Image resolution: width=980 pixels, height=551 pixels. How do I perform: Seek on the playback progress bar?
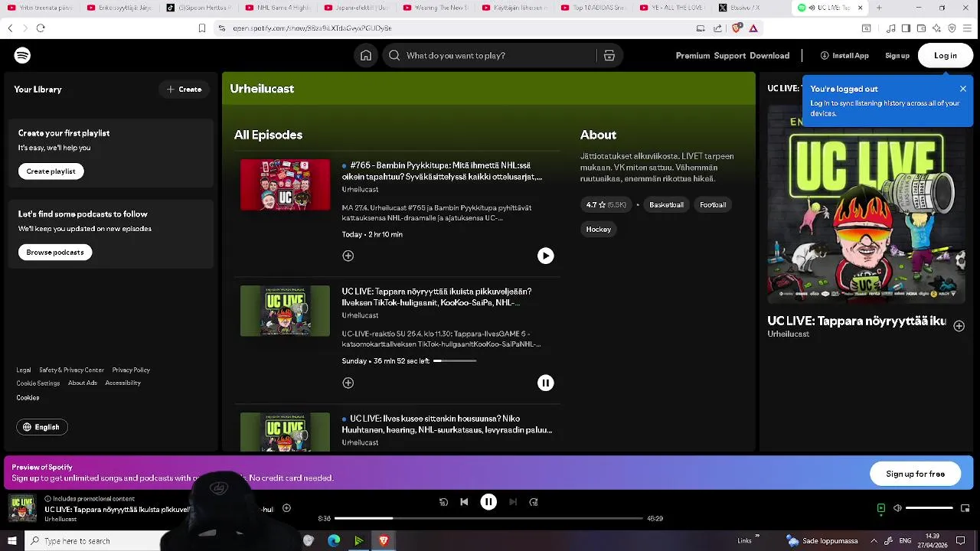[488, 518]
